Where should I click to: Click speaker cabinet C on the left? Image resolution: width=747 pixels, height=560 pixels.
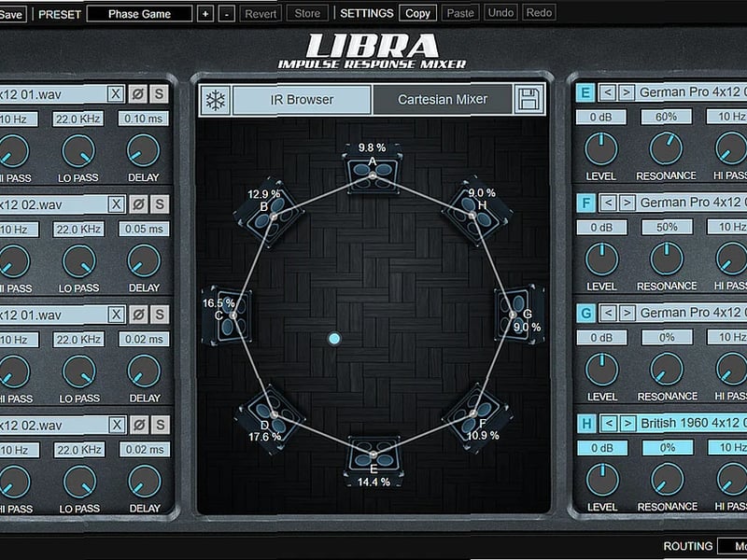coord(232,315)
